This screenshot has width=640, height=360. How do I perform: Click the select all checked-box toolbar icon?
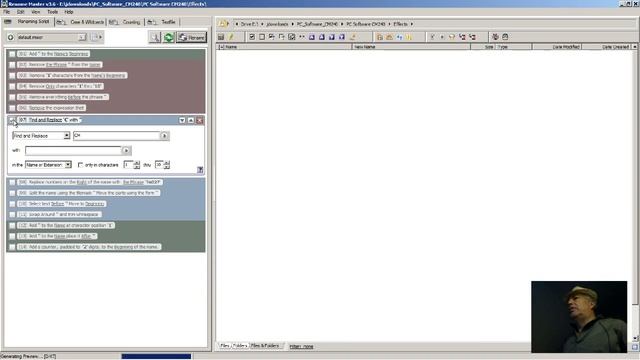252,37
